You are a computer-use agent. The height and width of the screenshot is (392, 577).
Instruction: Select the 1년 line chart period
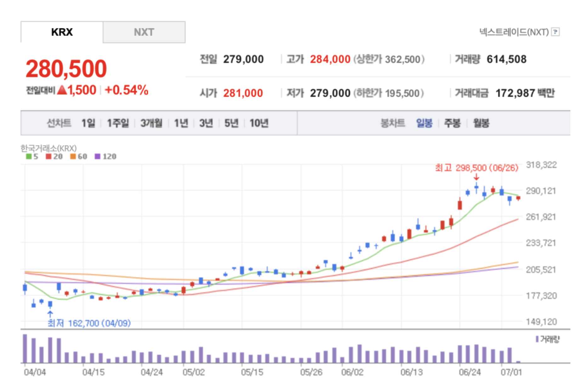coord(181,123)
